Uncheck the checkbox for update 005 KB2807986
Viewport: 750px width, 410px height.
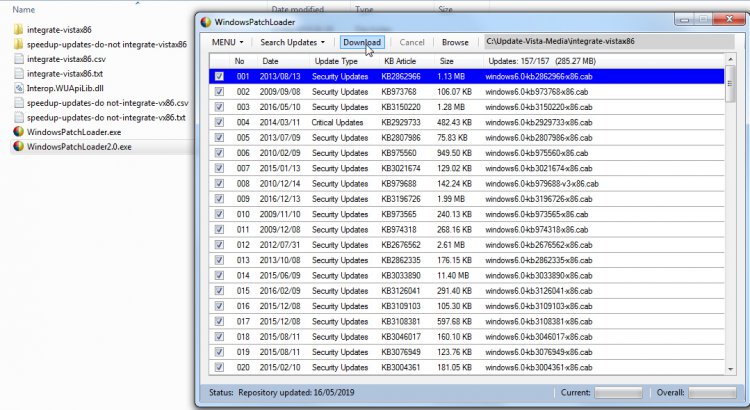click(219, 138)
